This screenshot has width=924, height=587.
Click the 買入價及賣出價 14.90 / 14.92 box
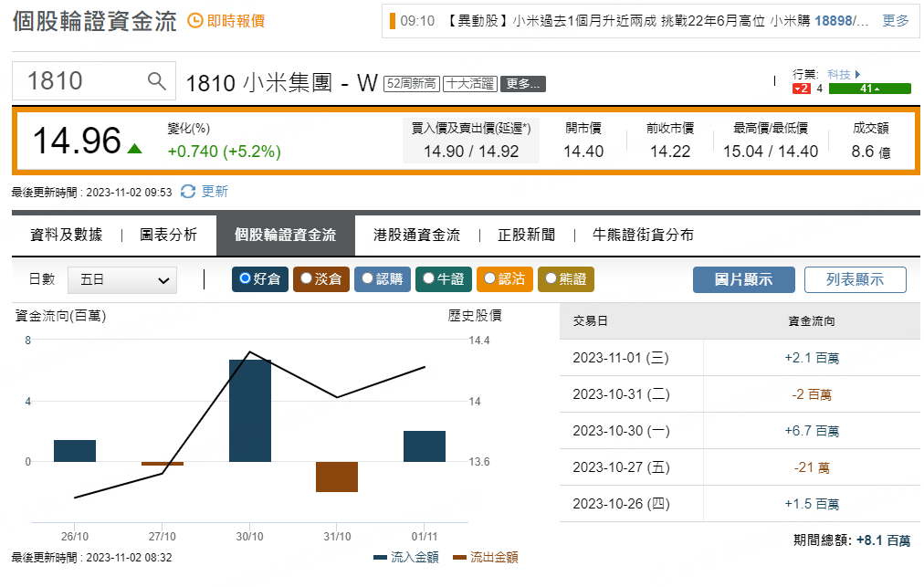[471, 141]
